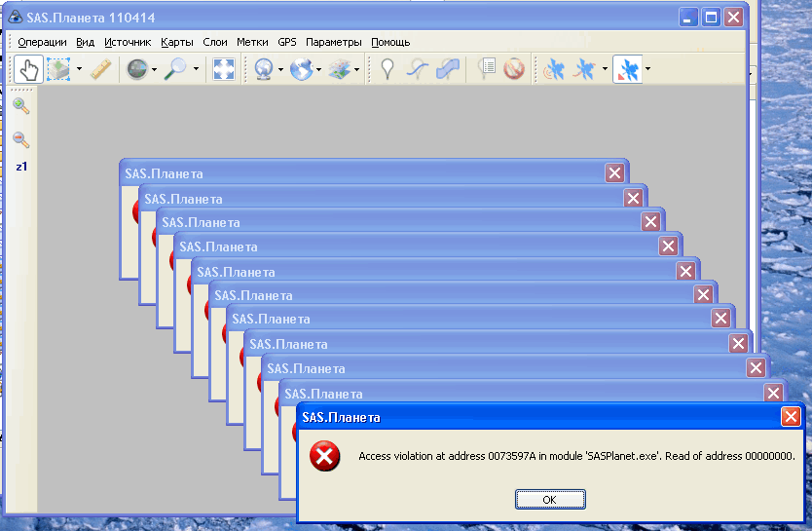Select the hand pan tool
The height and width of the screenshot is (531, 812).
pos(27,69)
